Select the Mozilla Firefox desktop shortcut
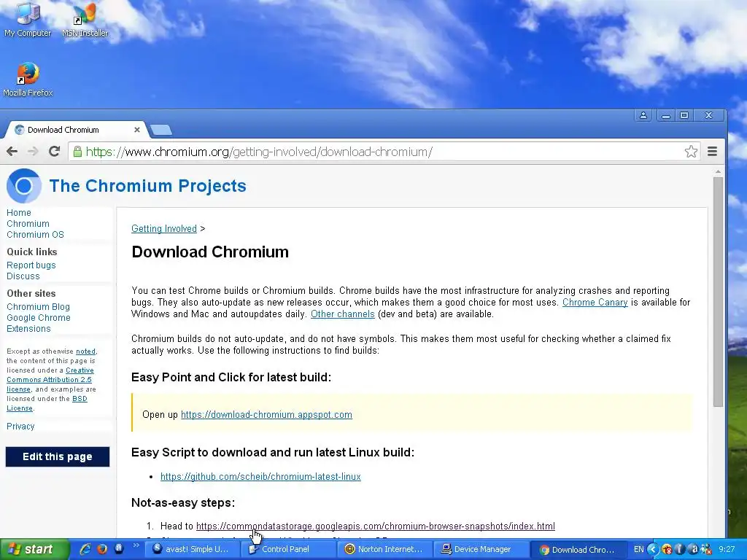Image resolution: width=747 pixels, height=560 pixels. tap(28, 79)
